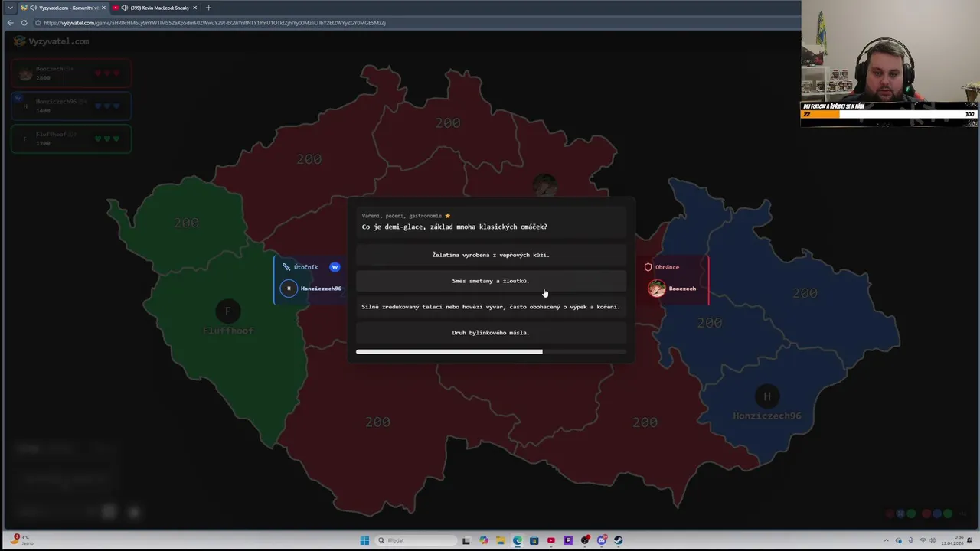Open Microsoft Store from the taskbar

click(x=534, y=540)
